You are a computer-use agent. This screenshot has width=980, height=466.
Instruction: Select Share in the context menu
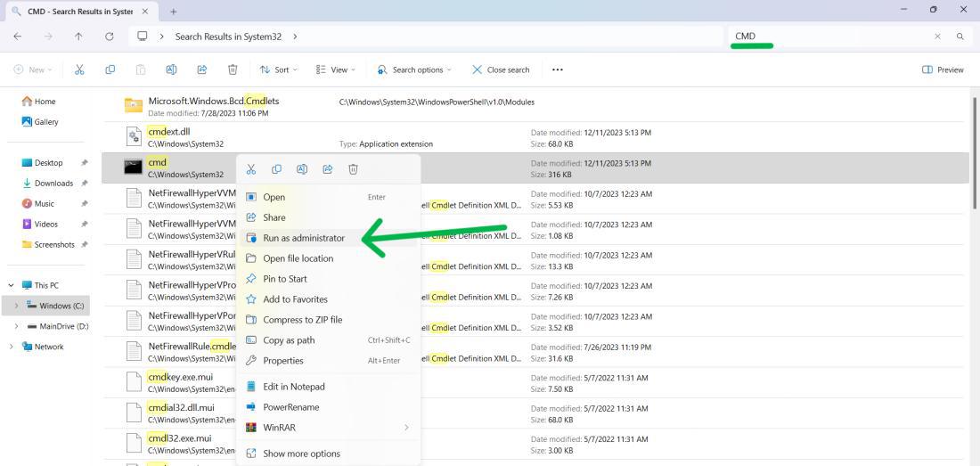[x=328, y=217]
